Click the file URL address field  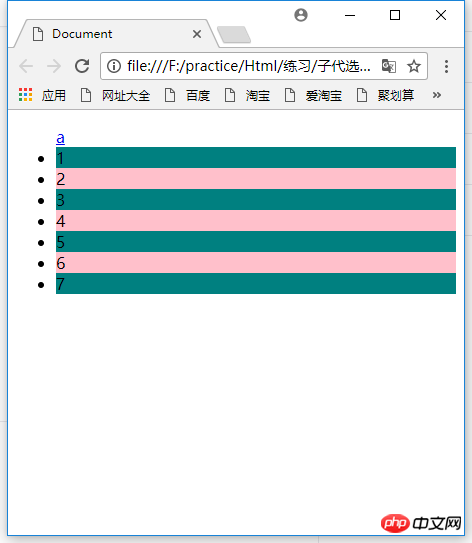(248, 66)
